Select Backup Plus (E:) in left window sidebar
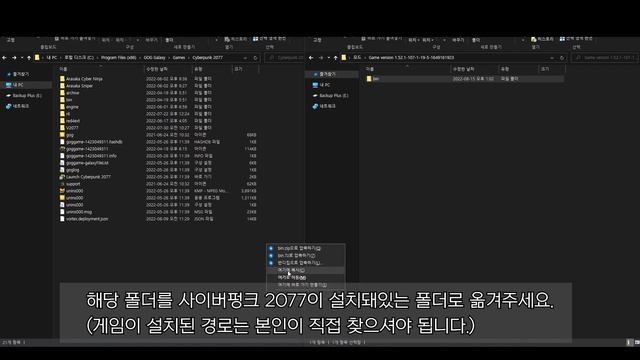This screenshot has width=640, height=360. tap(27, 96)
